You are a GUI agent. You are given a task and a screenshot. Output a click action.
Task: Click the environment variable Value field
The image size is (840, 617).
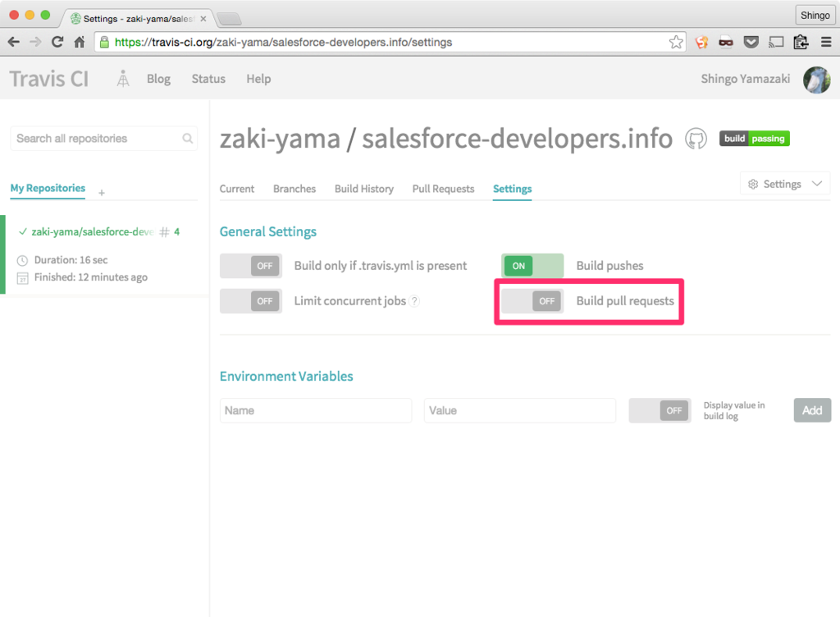pos(519,411)
